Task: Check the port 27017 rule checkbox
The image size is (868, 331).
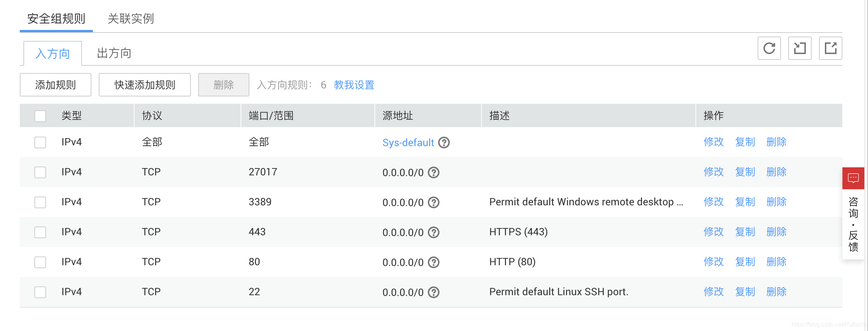Action: click(40, 172)
